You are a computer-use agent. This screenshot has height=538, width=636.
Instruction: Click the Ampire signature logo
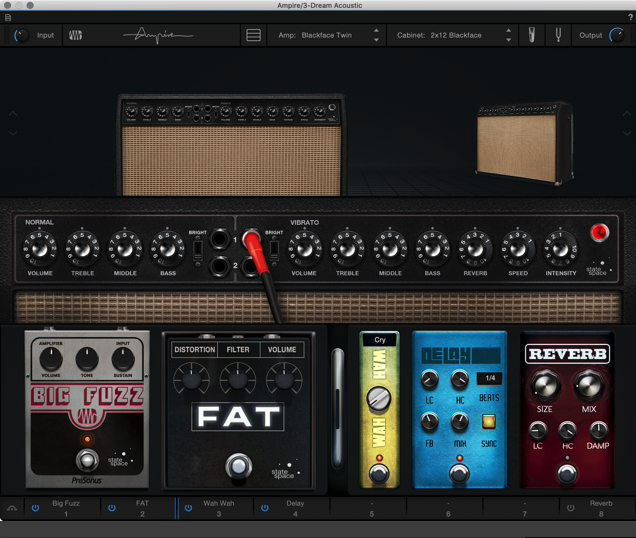(x=158, y=36)
